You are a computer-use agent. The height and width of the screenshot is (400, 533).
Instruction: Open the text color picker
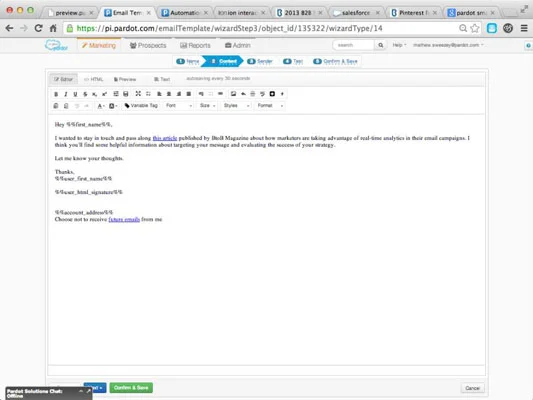tap(101, 106)
